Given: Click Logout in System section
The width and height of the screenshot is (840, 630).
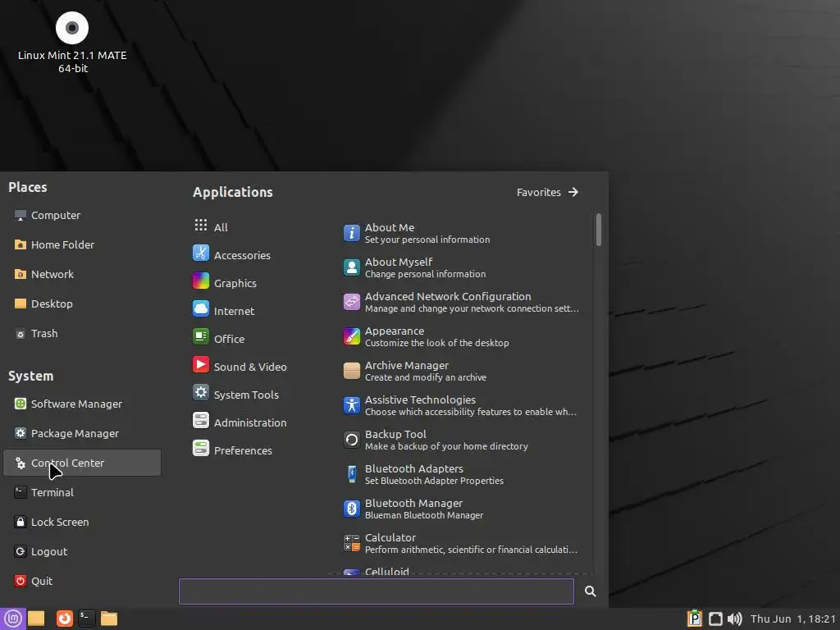Looking at the screenshot, I should (x=82, y=550).
